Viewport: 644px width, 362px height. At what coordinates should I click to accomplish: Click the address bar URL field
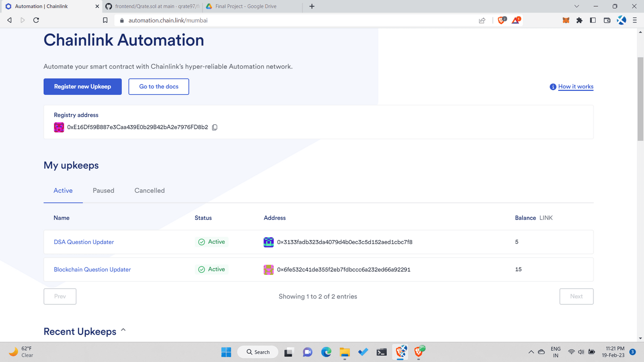[x=295, y=20]
